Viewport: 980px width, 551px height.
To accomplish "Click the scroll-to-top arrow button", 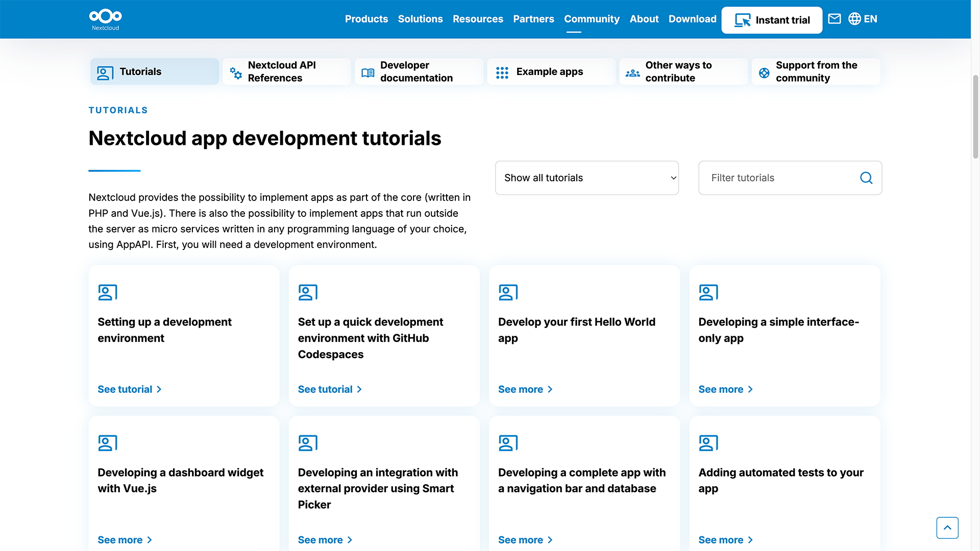I will click(x=947, y=528).
